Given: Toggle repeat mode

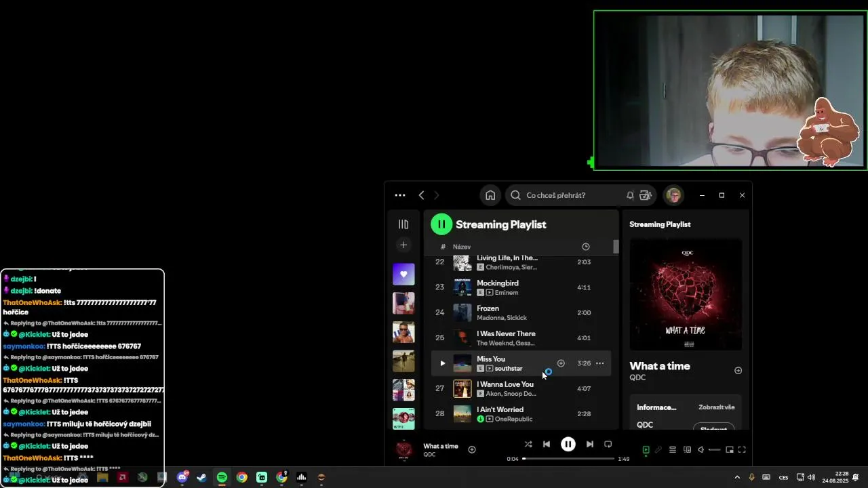Looking at the screenshot, I should coord(608,445).
